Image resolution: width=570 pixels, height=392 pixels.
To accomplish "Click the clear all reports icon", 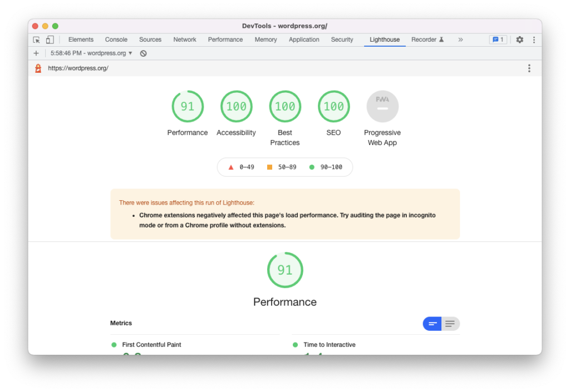I will pyautogui.click(x=143, y=53).
